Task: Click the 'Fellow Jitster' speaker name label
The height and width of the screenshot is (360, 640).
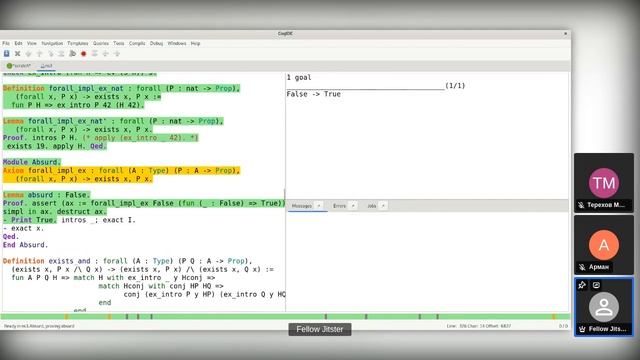Action: click(320, 329)
